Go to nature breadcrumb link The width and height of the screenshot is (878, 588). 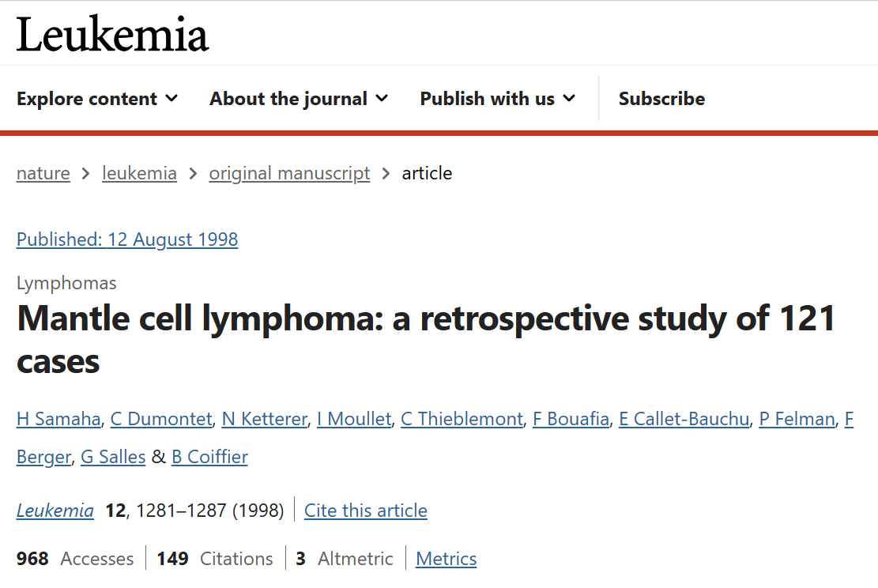(x=43, y=173)
